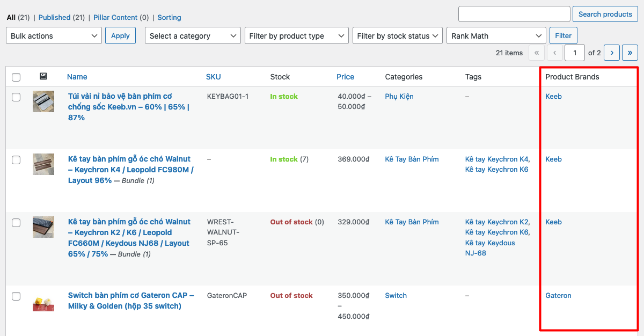This screenshot has height=336, width=644.
Task: Select the KEYBAG01-1 product checkbox
Action: [x=16, y=97]
